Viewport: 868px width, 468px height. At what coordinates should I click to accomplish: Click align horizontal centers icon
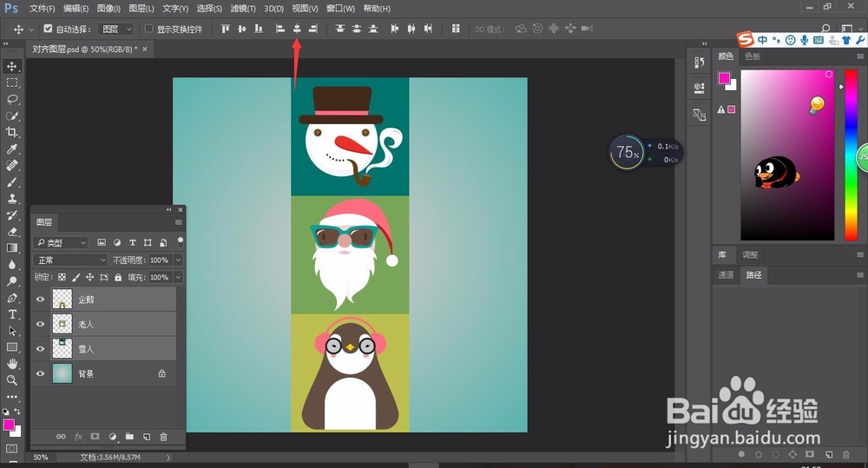click(297, 29)
